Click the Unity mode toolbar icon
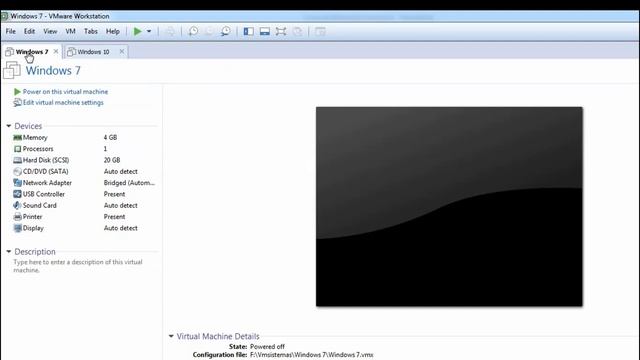The width and height of the screenshot is (640, 360). (298, 31)
